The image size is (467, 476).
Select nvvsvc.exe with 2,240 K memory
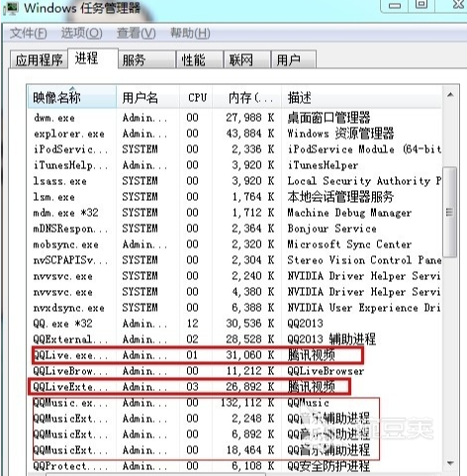[234, 276]
